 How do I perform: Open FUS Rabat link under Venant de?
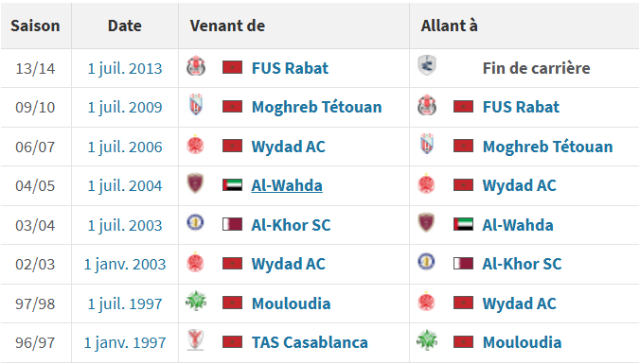(290, 68)
